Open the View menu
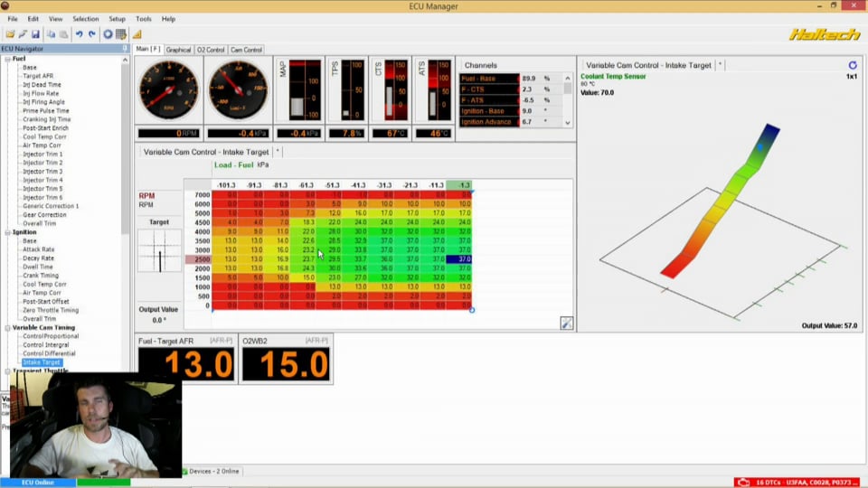Screen dimensions: 868x488 55,19
